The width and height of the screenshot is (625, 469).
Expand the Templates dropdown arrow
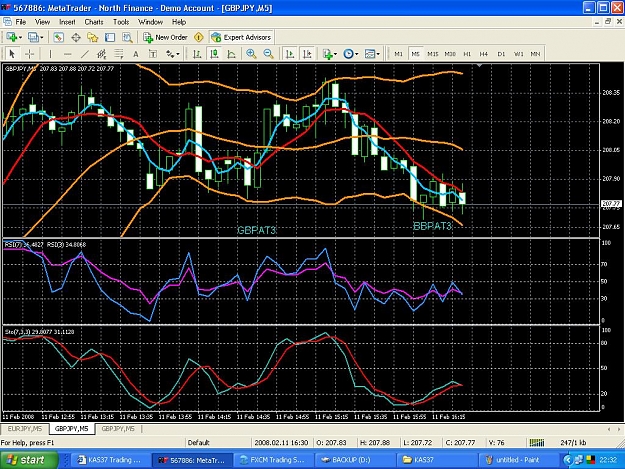(378, 54)
